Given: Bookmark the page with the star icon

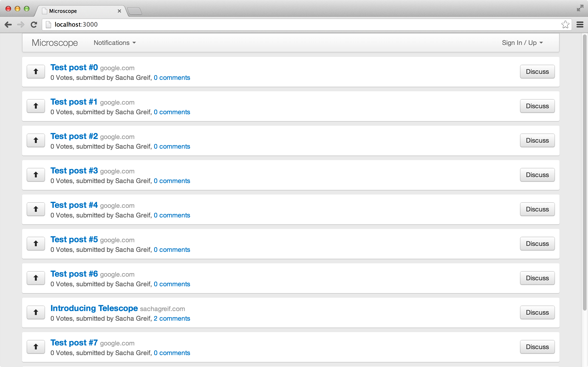Looking at the screenshot, I should [x=565, y=25].
